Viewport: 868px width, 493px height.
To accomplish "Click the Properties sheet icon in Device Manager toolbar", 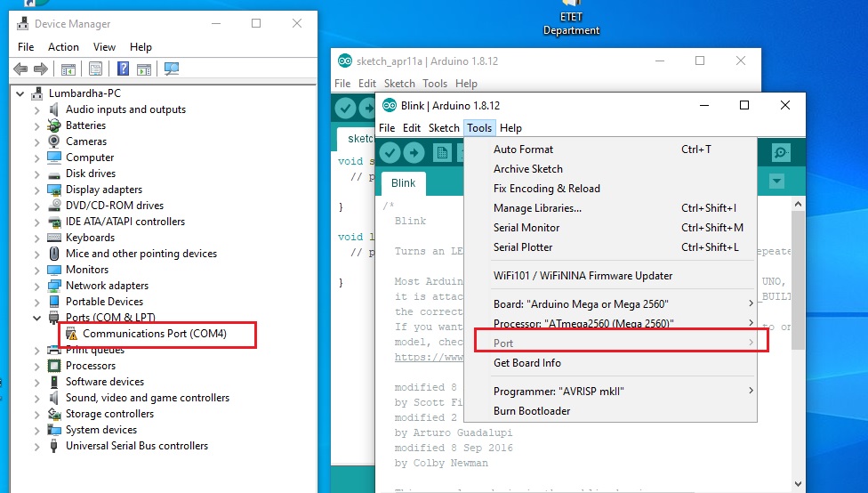I will [x=95, y=69].
